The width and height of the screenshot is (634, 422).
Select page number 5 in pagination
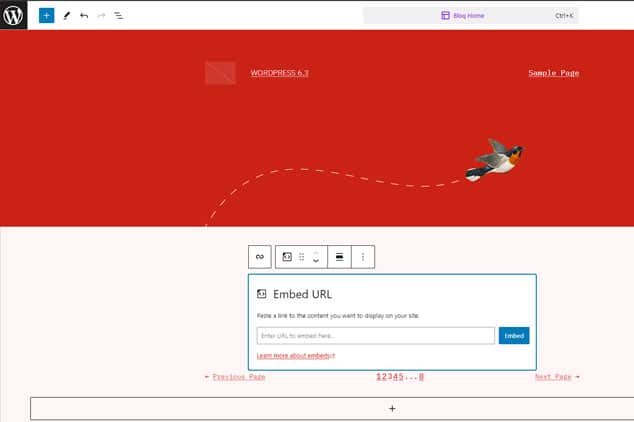401,377
